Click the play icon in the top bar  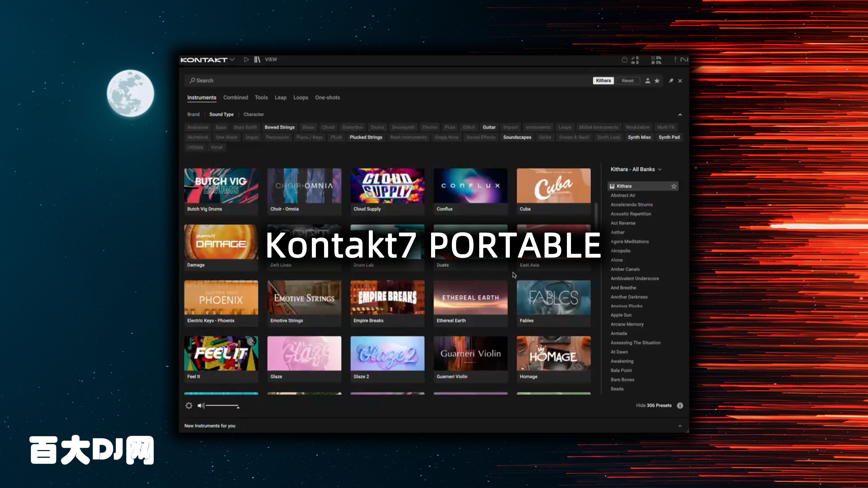[246, 60]
